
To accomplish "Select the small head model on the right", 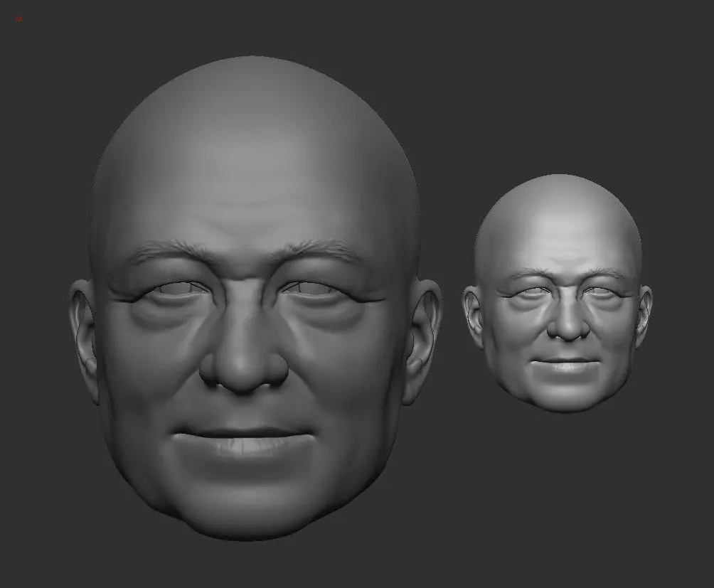I will tap(558, 294).
